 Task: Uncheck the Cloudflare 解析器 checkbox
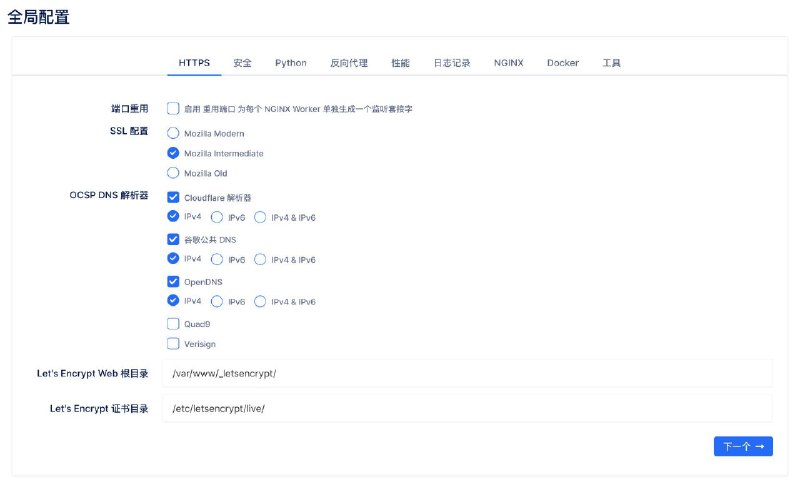(x=173, y=198)
